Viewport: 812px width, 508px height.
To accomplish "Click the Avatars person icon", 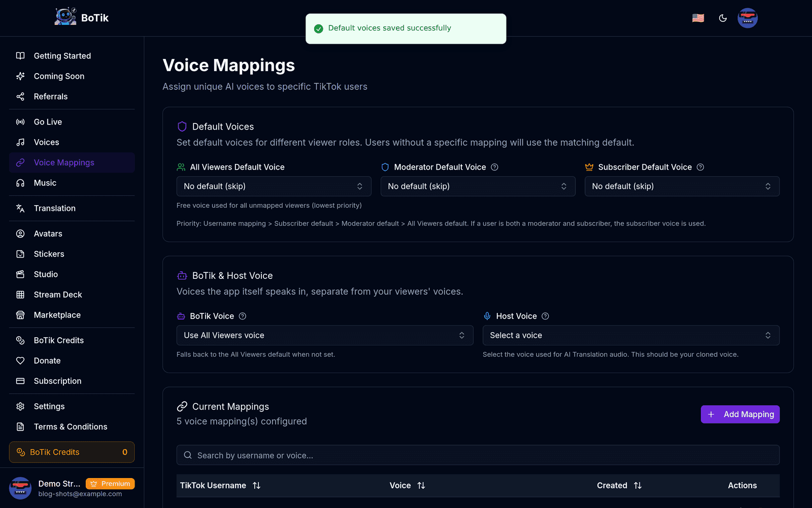I will pos(20,234).
